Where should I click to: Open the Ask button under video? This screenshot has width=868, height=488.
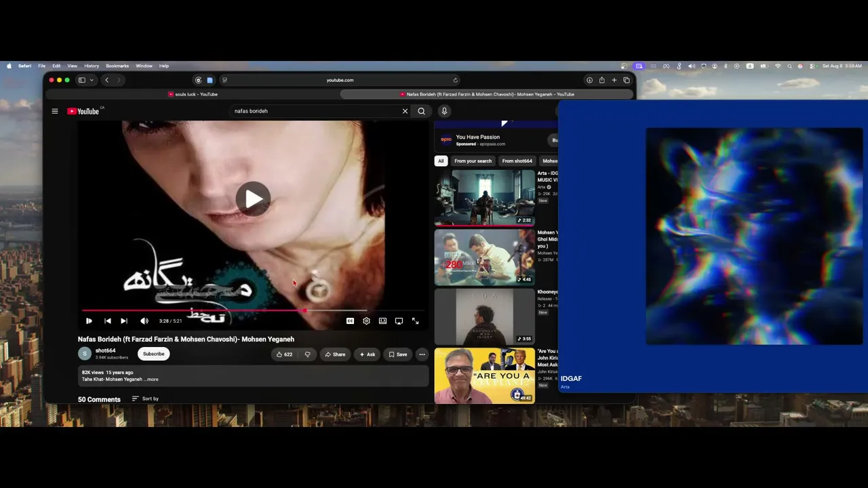click(x=368, y=354)
